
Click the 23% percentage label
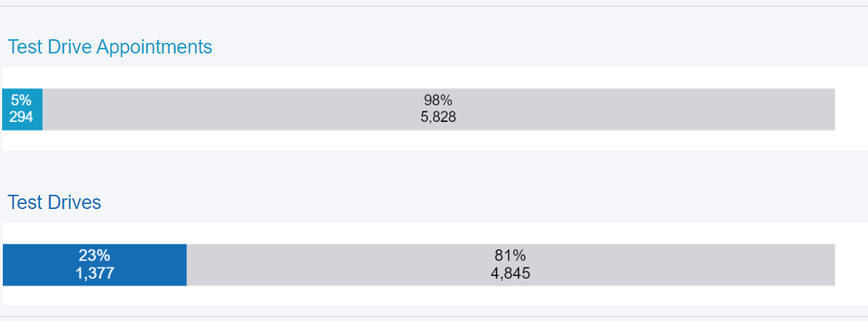point(94,256)
